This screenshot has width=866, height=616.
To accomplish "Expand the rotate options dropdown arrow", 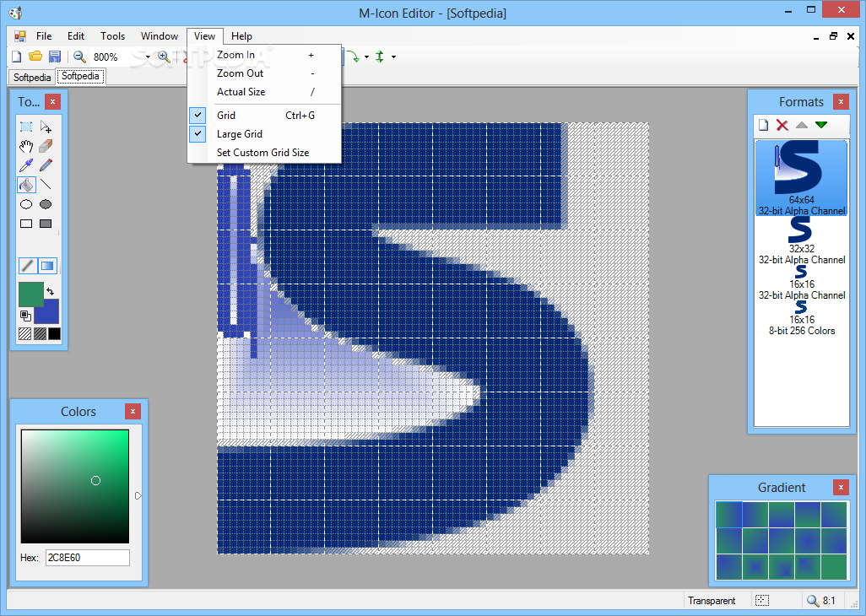I will [x=366, y=57].
